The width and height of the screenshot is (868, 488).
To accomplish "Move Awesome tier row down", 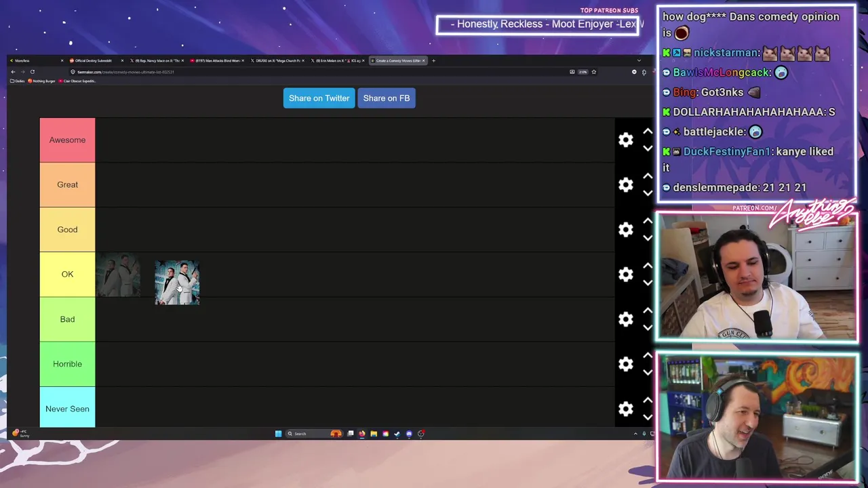I will pos(648,148).
